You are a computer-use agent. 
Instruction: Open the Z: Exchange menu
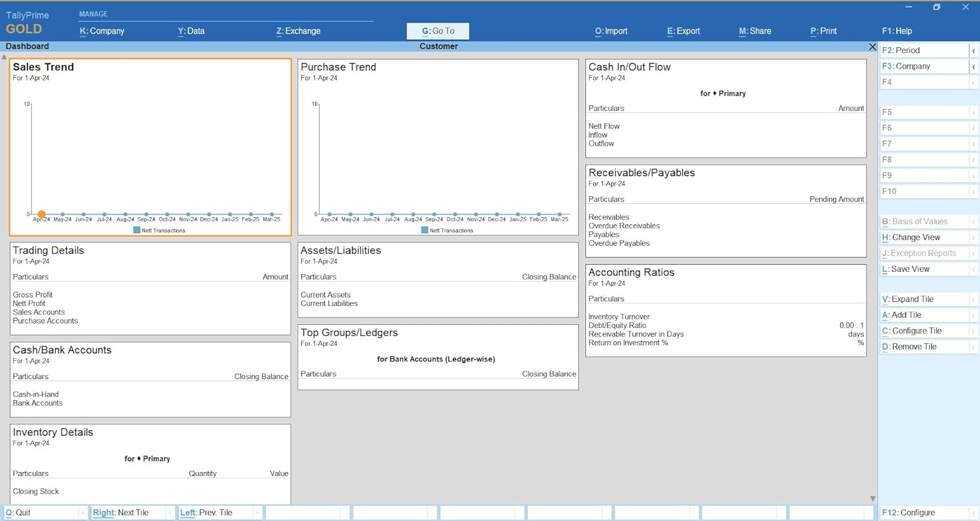pyautogui.click(x=299, y=31)
